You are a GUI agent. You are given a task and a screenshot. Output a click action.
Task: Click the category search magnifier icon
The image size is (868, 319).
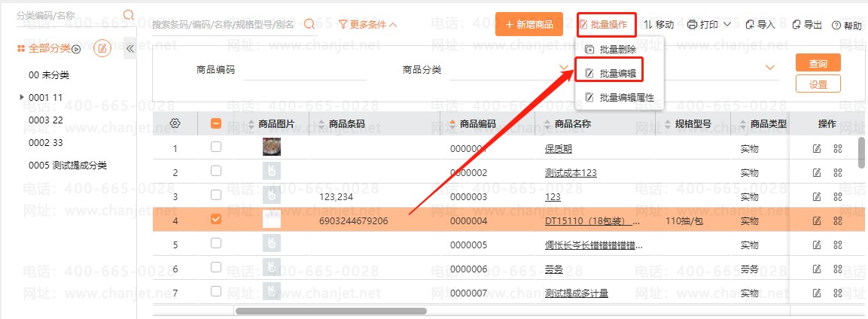click(x=129, y=15)
